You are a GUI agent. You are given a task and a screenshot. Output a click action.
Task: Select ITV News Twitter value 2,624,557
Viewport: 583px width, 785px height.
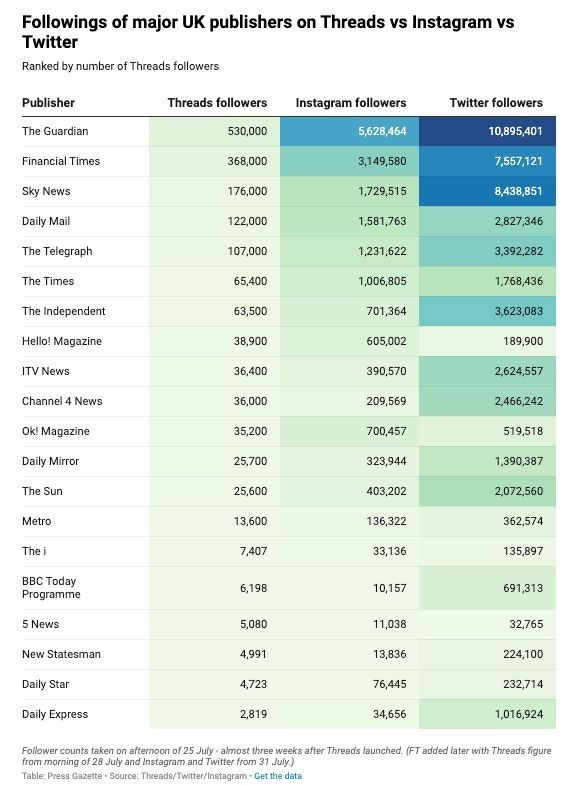[x=518, y=371]
